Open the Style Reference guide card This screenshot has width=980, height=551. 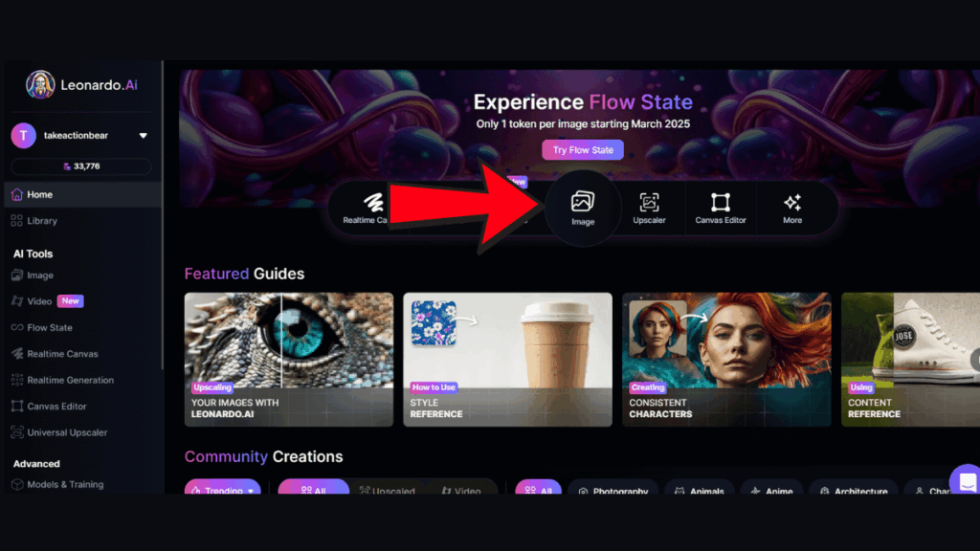(x=507, y=360)
